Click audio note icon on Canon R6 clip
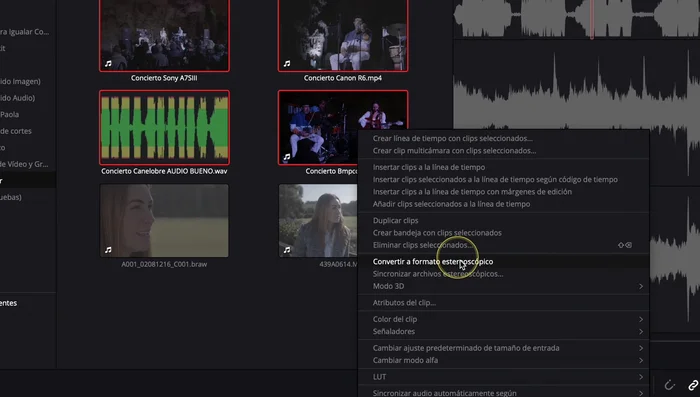 click(287, 64)
